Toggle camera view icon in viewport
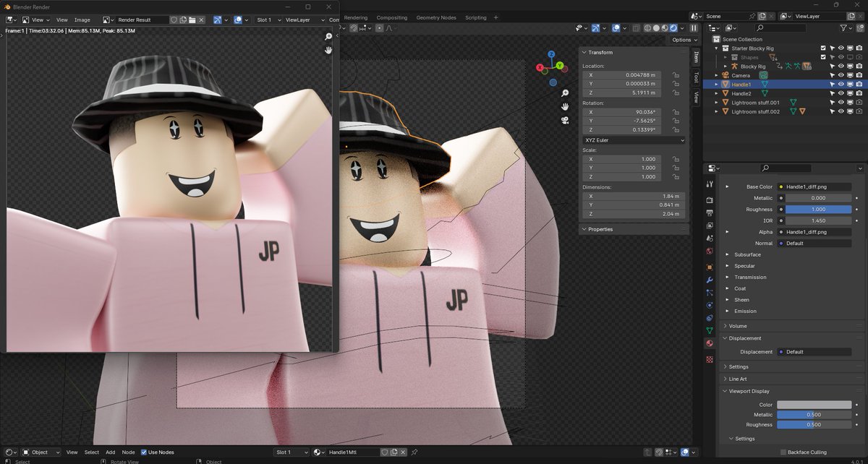The height and width of the screenshot is (464, 868). pyautogui.click(x=565, y=120)
